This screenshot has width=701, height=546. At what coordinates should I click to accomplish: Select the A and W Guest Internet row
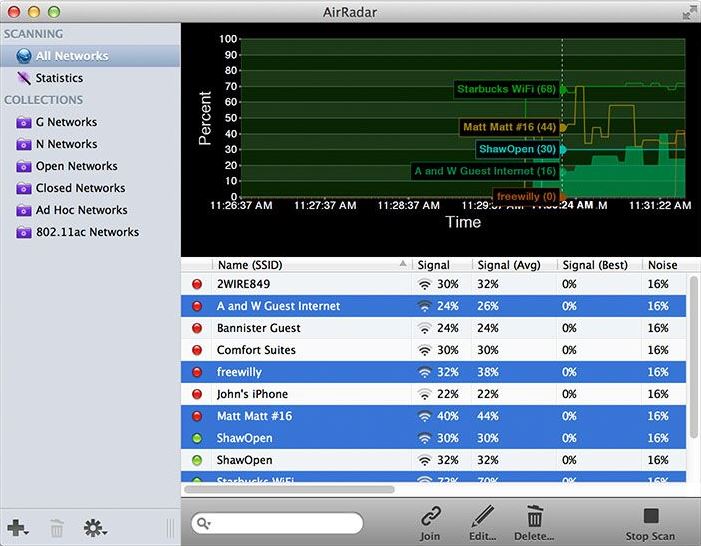tap(433, 306)
